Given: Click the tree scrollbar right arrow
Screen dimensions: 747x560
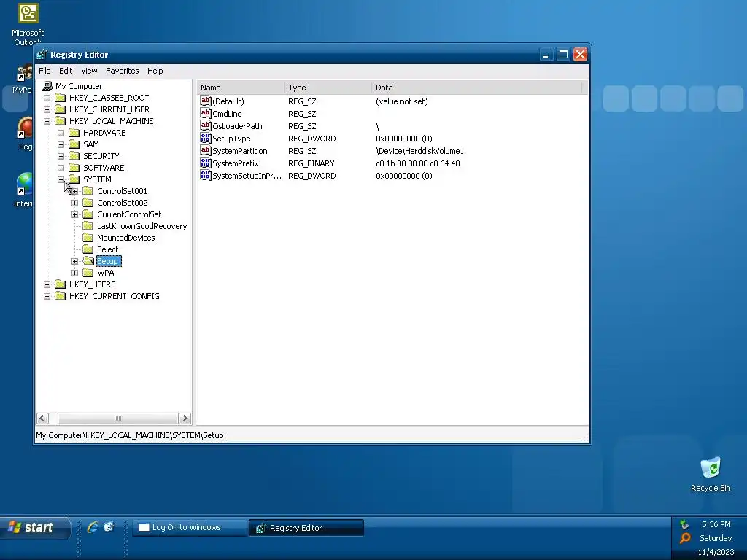Looking at the screenshot, I should 185,419.
